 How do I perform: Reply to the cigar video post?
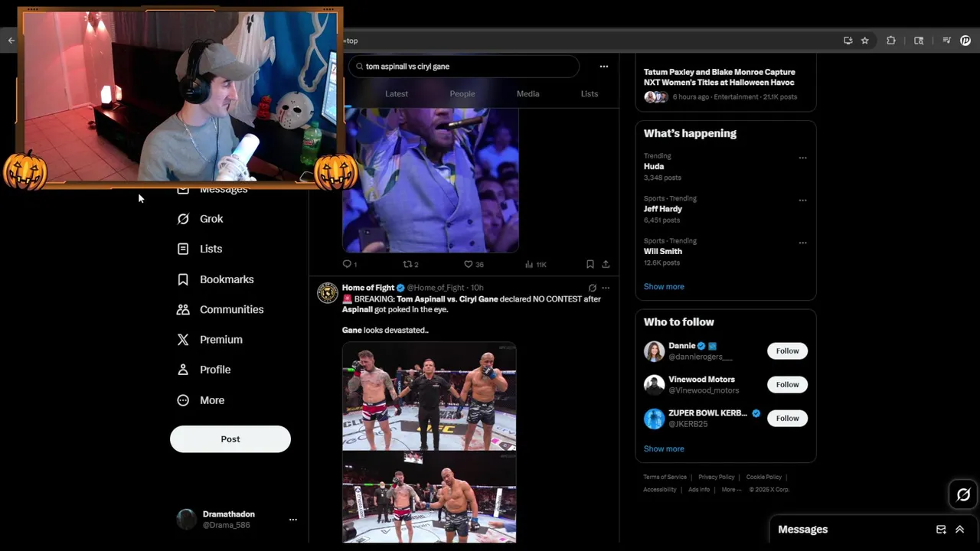point(349,264)
